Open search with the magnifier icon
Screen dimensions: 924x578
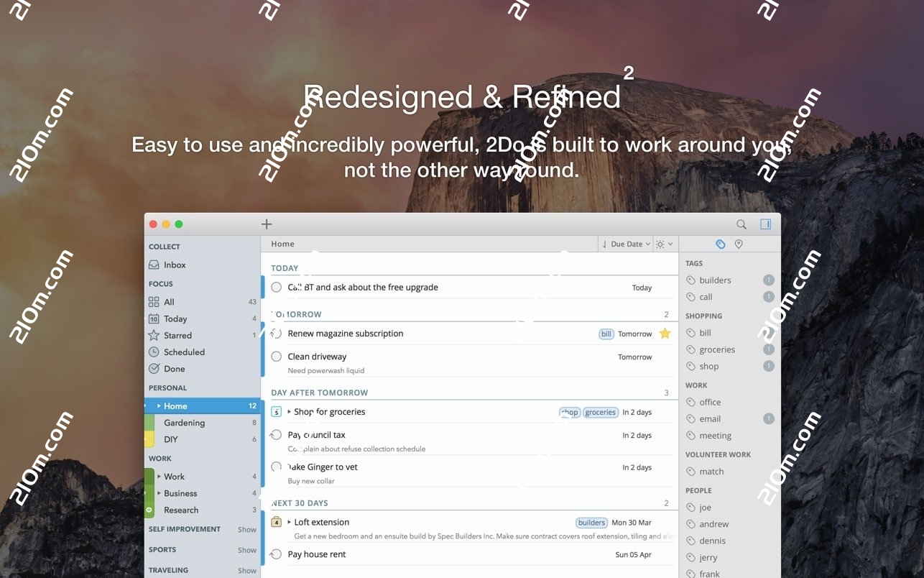741,224
